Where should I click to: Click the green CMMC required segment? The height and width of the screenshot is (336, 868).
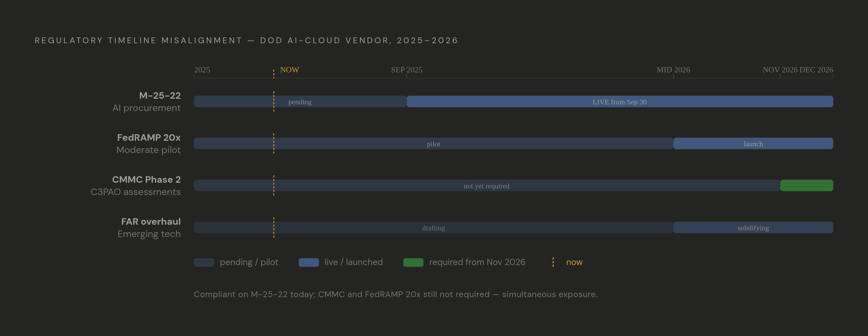click(x=807, y=186)
